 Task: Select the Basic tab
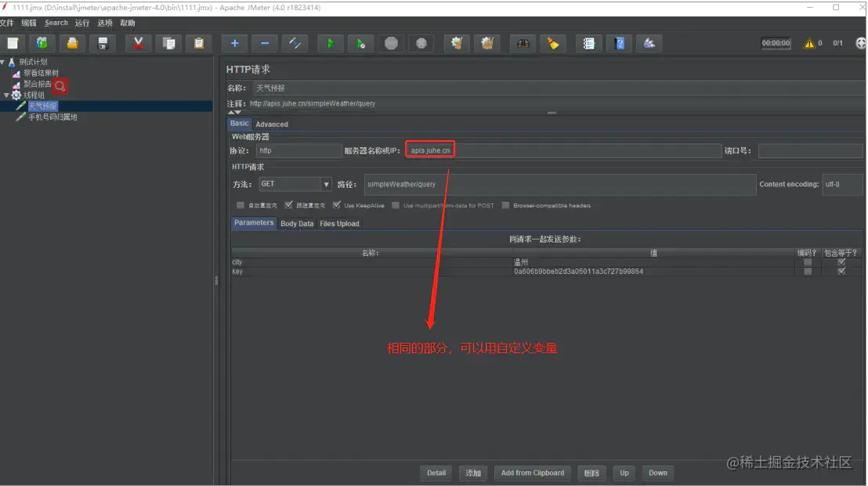[x=239, y=124]
